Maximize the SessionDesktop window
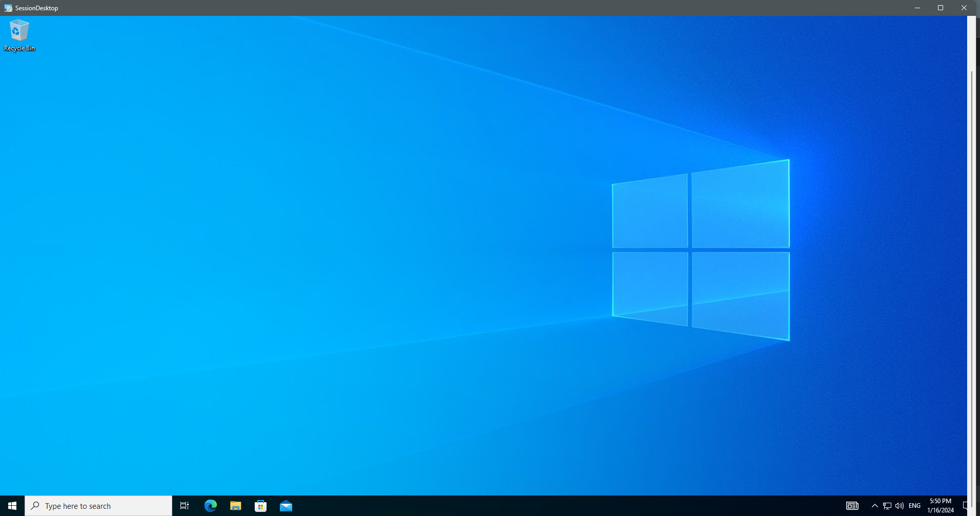980x516 pixels. coord(941,8)
